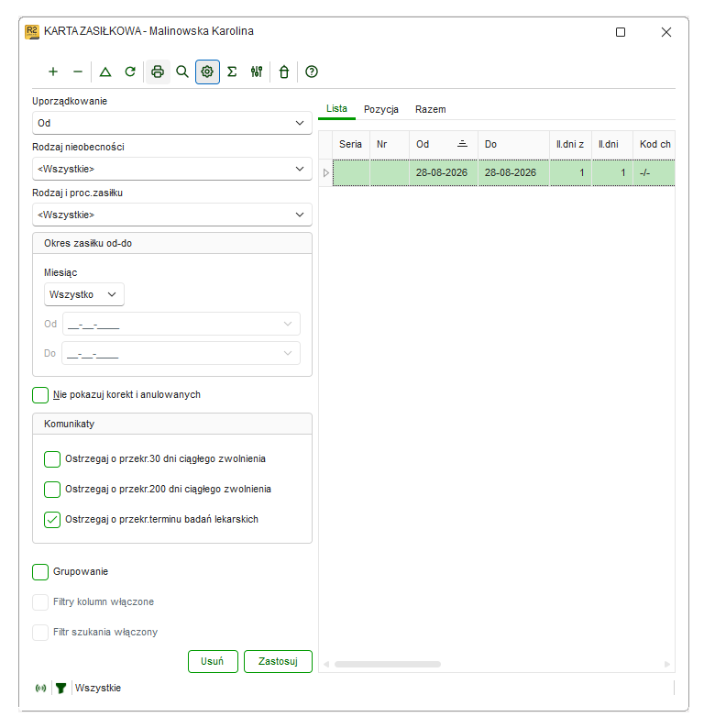Click the Wszystkie label in status bar
The width and height of the screenshot is (704, 728).
point(98,688)
